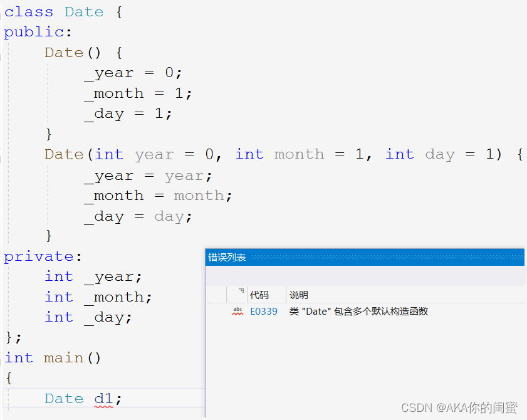Click the abc squiggle icon beside E0339

(237, 311)
